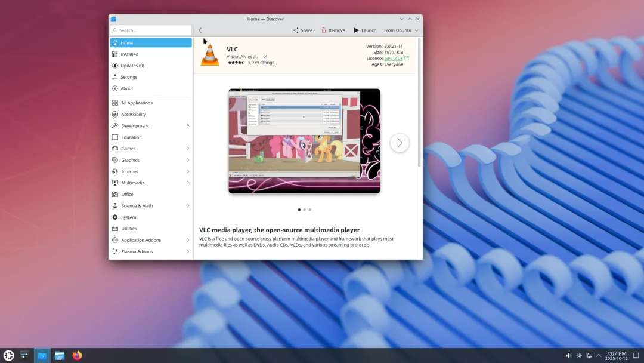Click the Games controller icon

click(115, 149)
